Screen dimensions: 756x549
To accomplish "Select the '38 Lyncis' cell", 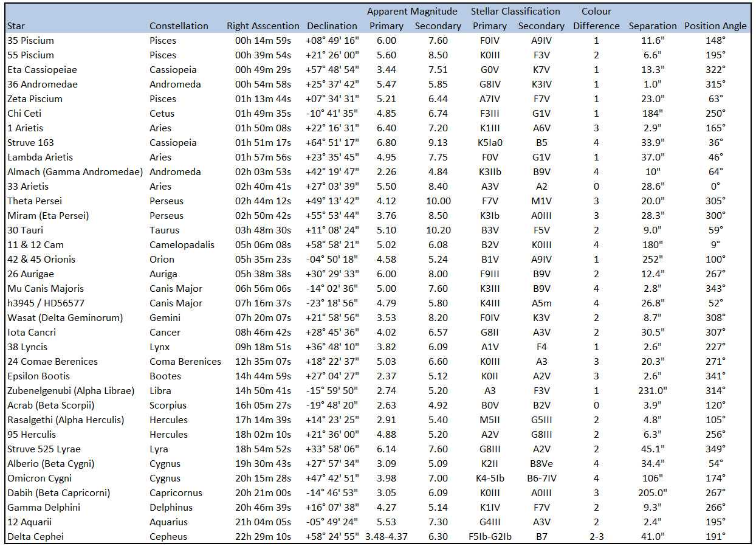I will [x=28, y=347].
